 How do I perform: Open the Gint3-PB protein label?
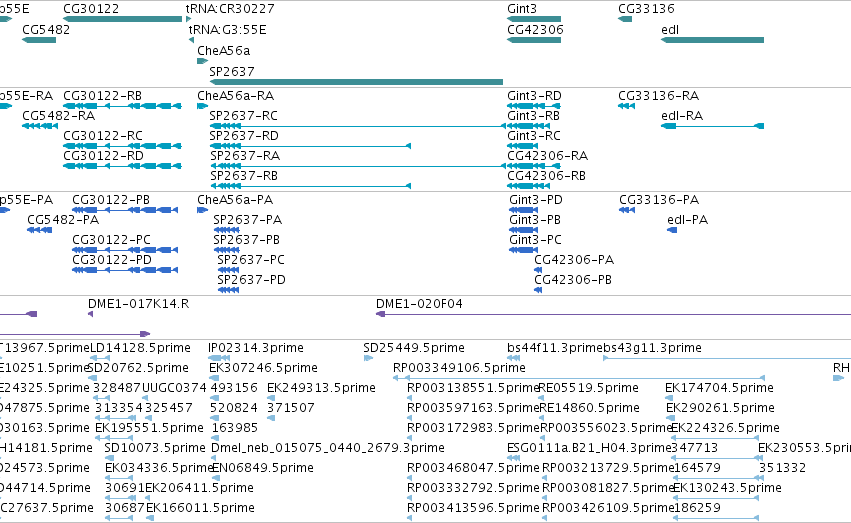(x=535, y=220)
